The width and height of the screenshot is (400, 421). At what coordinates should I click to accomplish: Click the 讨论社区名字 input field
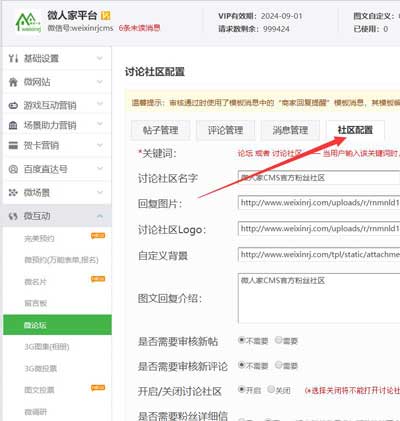(319, 178)
